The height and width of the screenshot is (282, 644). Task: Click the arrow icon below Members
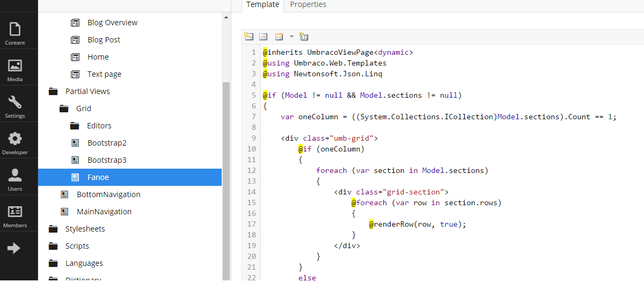(x=14, y=248)
